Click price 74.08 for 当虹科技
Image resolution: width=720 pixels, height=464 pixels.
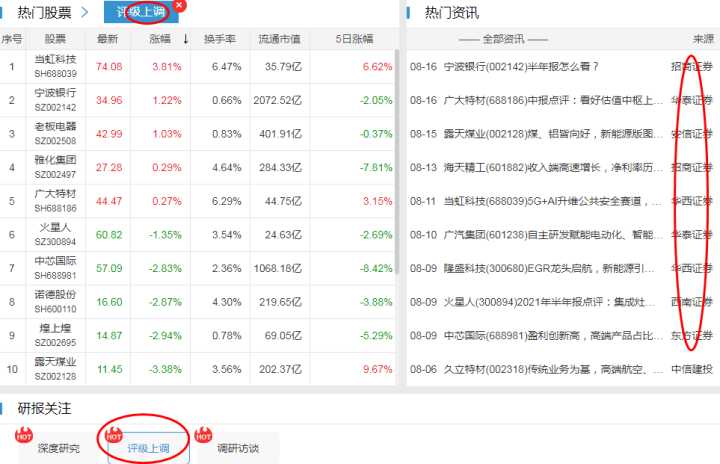point(109,67)
